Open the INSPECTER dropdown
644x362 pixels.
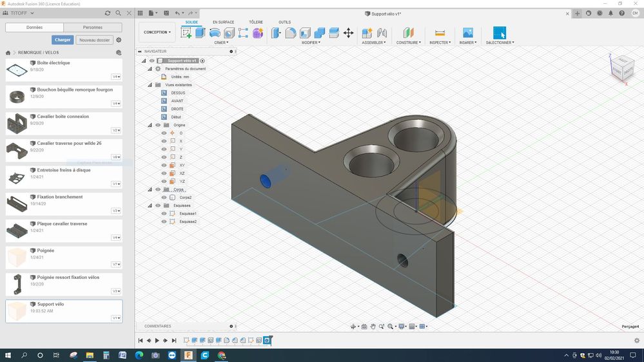(x=440, y=43)
